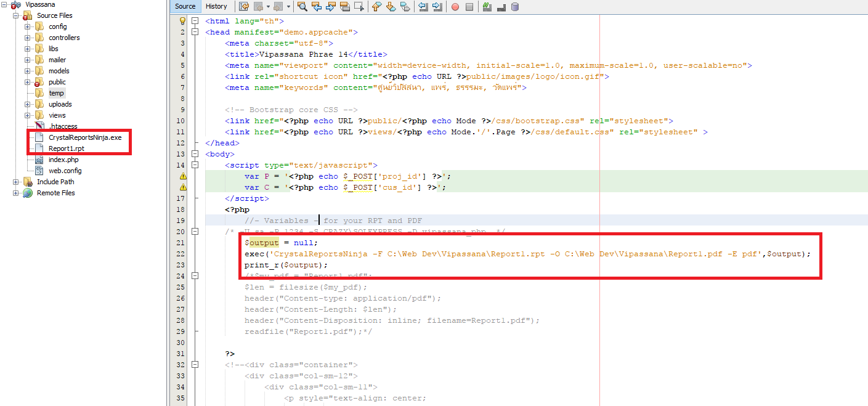Click the gray cylinder database icon
The image size is (868, 406).
coord(515,7)
